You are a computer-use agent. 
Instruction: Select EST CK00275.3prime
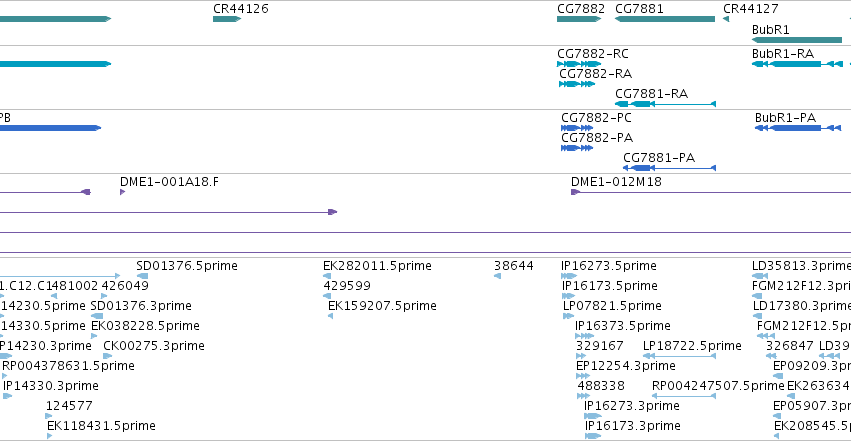pyautogui.click(x=107, y=356)
